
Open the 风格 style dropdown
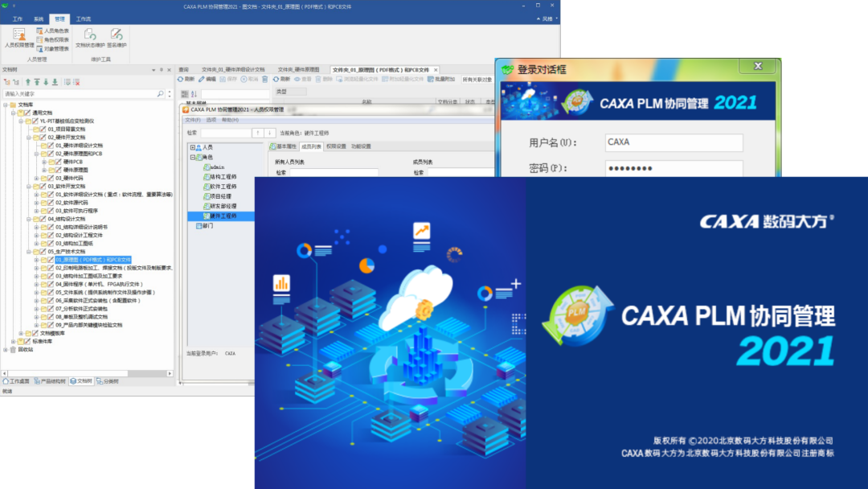tap(547, 18)
